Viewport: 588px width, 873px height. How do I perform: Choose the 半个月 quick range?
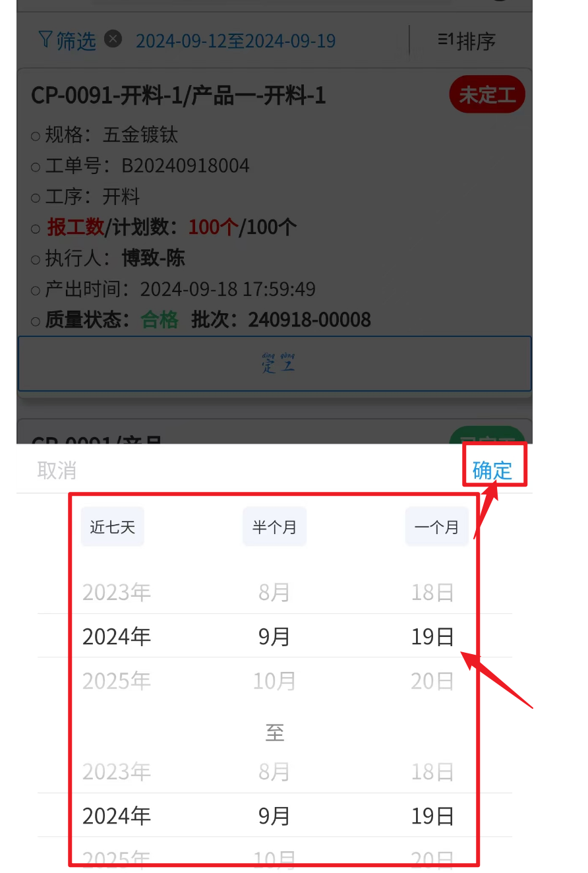[x=274, y=527]
